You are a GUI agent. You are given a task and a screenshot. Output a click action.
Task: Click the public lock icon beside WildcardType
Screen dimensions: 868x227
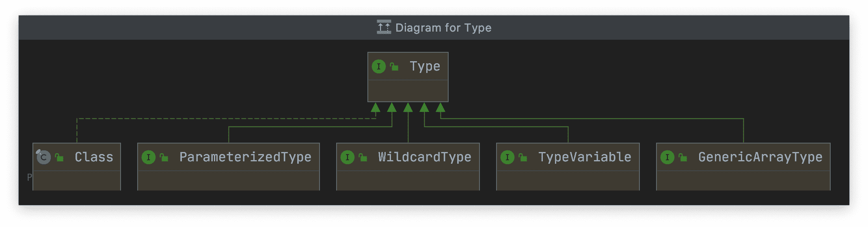tap(363, 157)
